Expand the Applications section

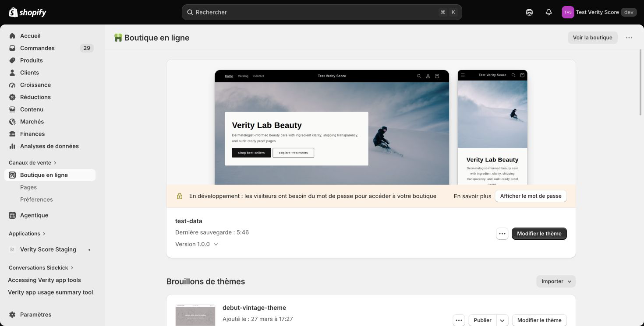(x=27, y=234)
